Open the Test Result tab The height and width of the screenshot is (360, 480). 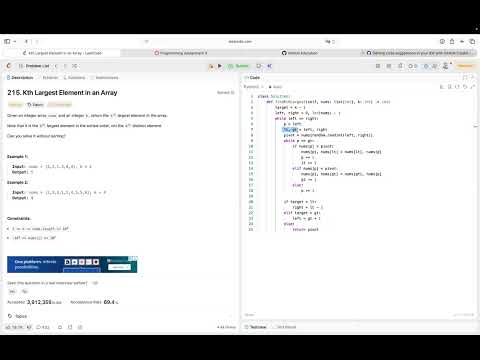click(284, 327)
